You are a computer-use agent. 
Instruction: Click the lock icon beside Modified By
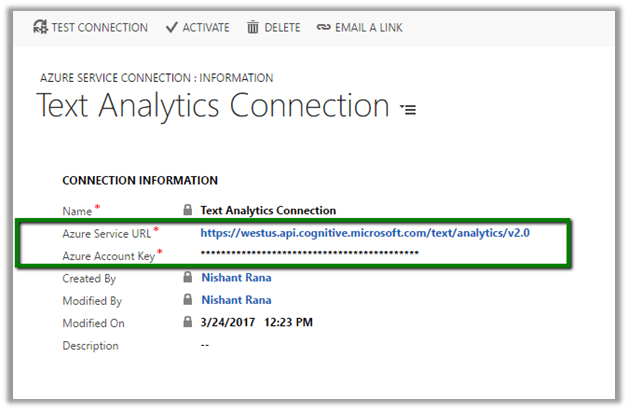(187, 300)
